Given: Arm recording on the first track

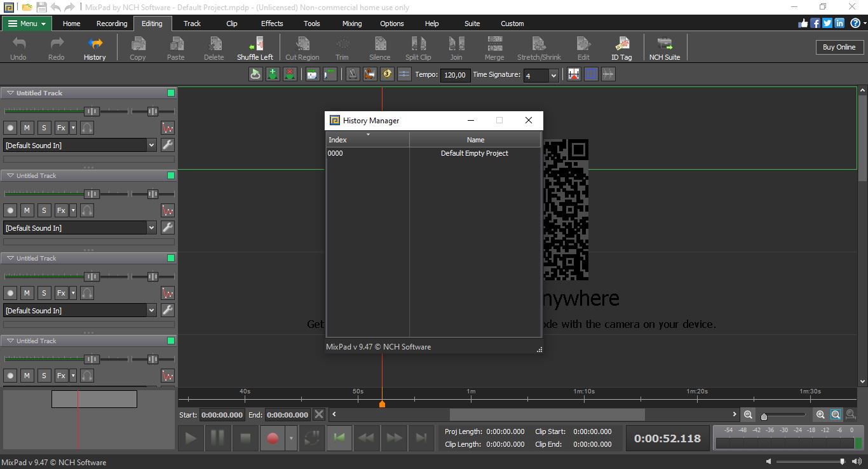Looking at the screenshot, I should click(10, 128).
